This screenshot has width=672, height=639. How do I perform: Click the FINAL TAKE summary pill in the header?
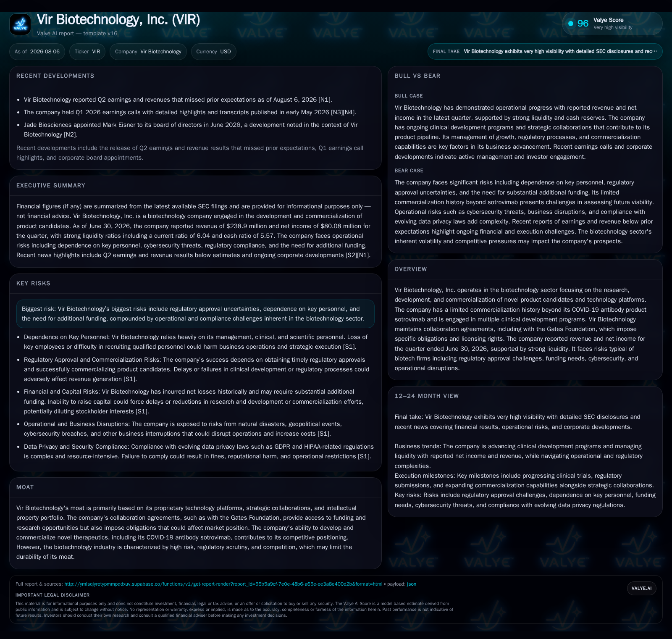tap(545, 51)
